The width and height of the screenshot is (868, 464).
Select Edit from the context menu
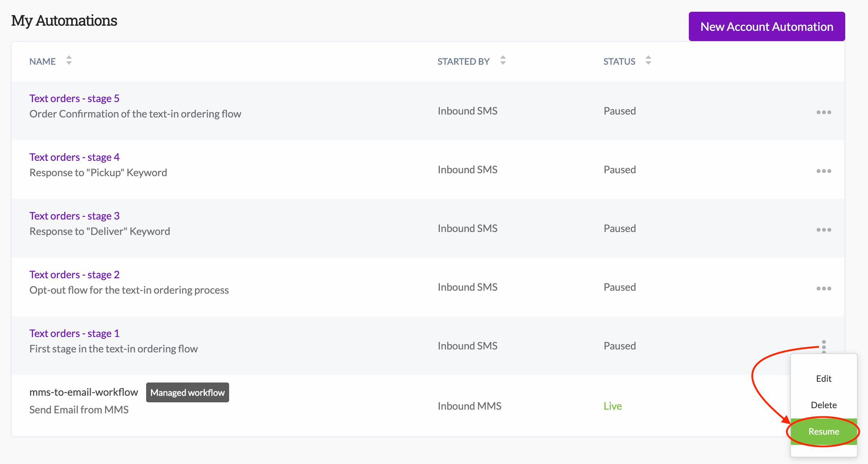824,378
